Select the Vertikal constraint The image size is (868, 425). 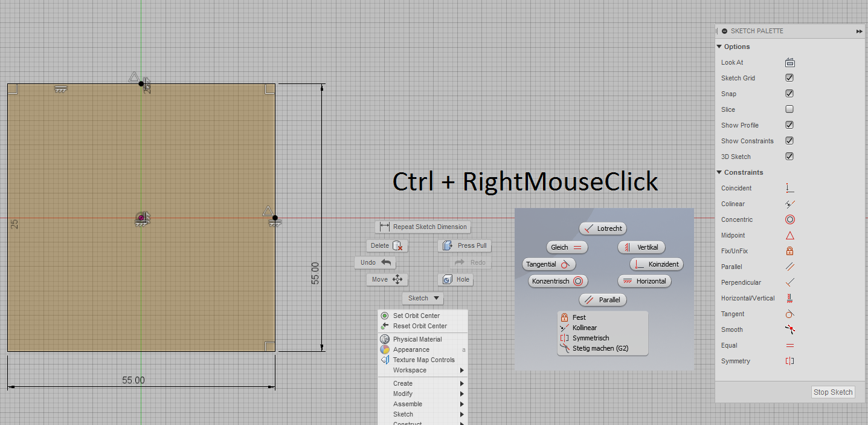641,247
